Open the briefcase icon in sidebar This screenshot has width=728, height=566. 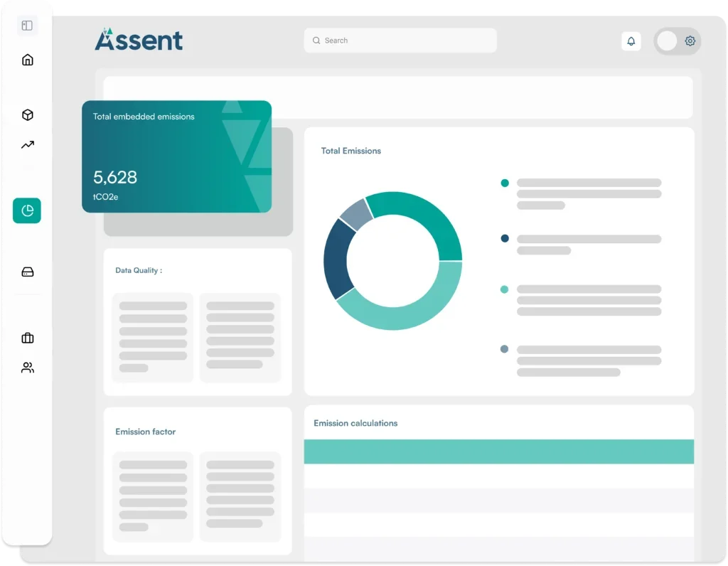[x=27, y=338]
